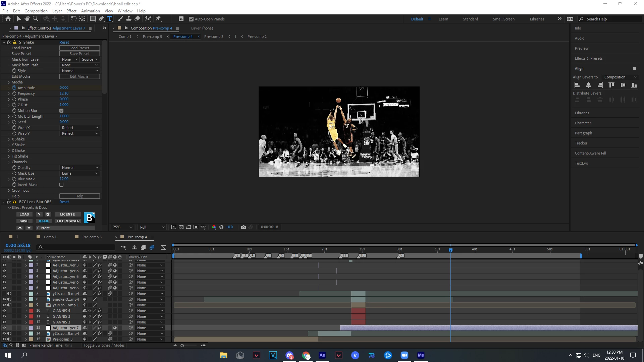The height and width of the screenshot is (362, 644).
Task: Click the Edit Mocha button
Action: click(79, 76)
